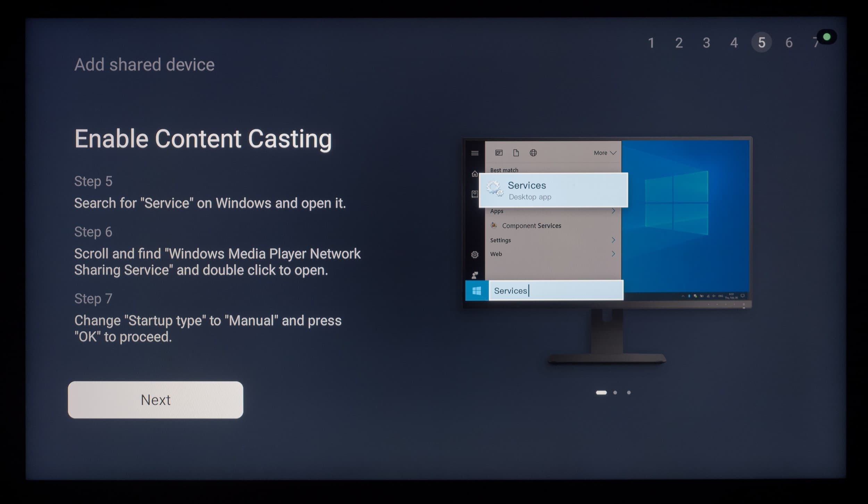Screen dimensions: 868x504
Task: Jump to step 6 in the step indicator
Action: click(x=789, y=43)
